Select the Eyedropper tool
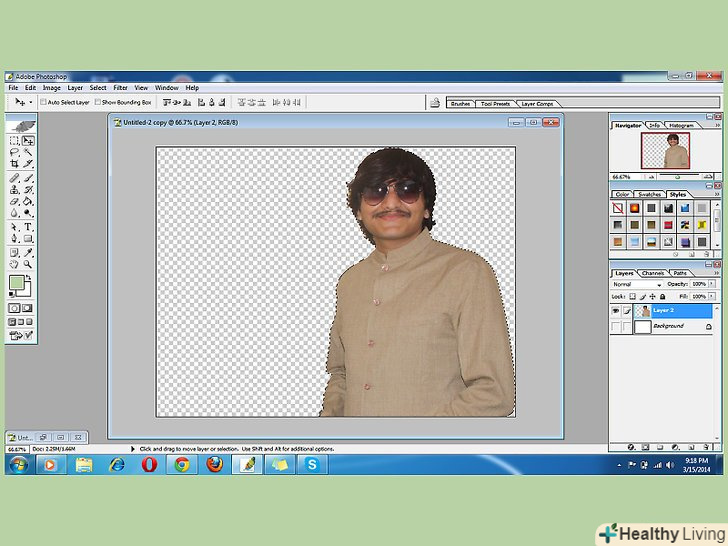 click(x=28, y=253)
